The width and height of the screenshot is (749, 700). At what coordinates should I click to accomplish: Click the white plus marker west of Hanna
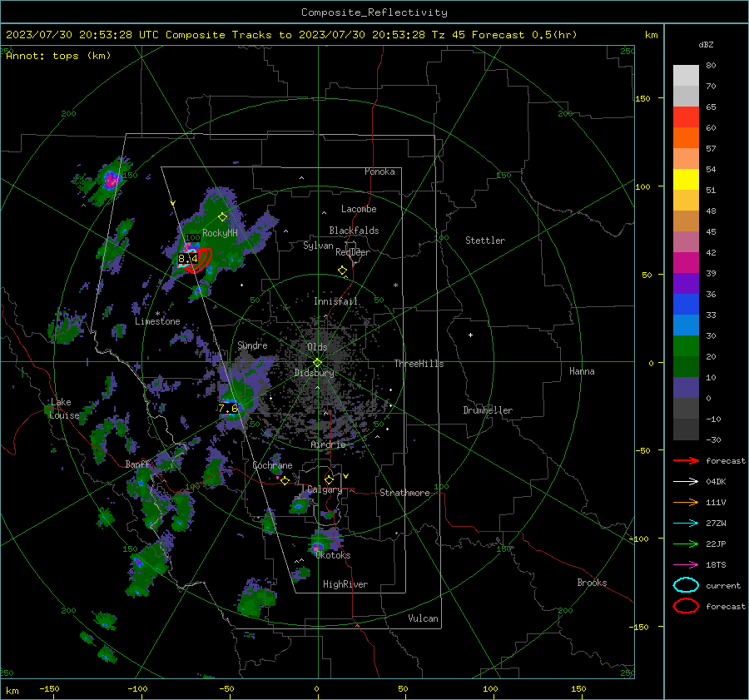(x=470, y=335)
